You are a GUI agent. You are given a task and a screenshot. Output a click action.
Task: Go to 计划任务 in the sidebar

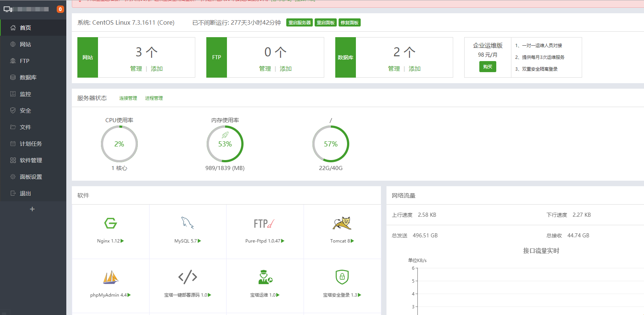click(31, 144)
